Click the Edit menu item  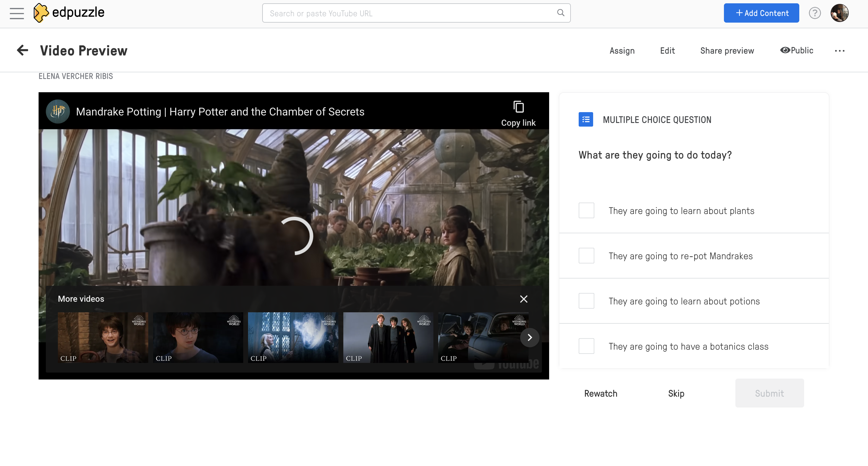(667, 51)
